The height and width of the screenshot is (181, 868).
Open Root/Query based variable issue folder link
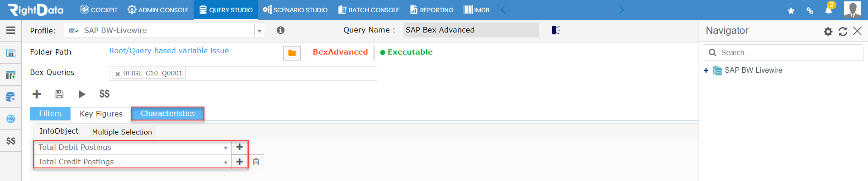pyautogui.click(x=169, y=51)
